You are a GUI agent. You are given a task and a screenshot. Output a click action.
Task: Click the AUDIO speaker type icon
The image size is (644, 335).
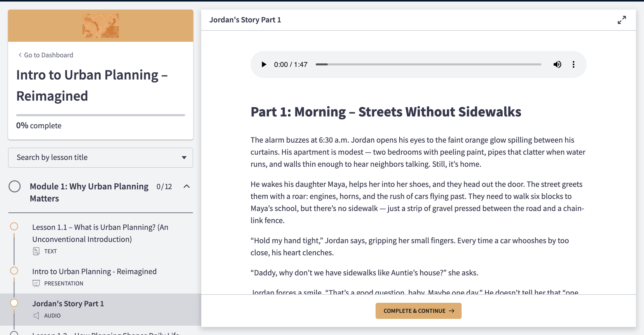click(36, 316)
